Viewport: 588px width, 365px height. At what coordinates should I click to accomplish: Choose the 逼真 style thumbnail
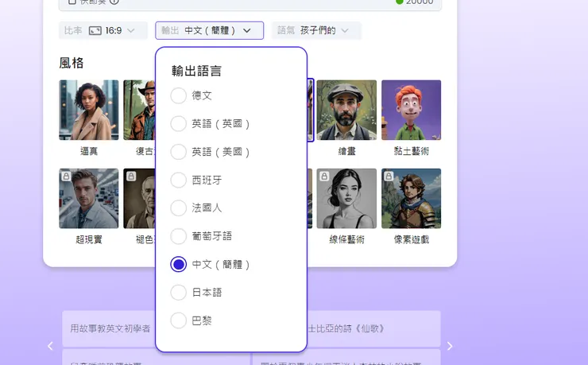89,110
